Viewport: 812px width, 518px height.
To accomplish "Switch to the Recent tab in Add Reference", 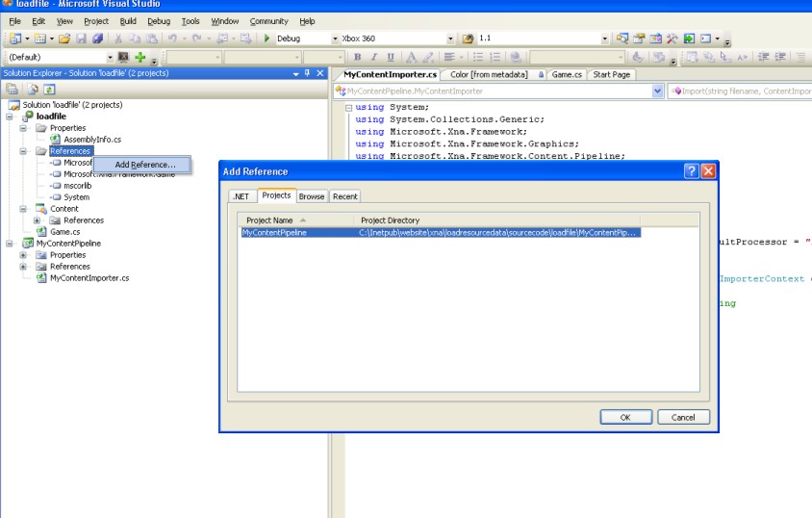I will click(344, 196).
